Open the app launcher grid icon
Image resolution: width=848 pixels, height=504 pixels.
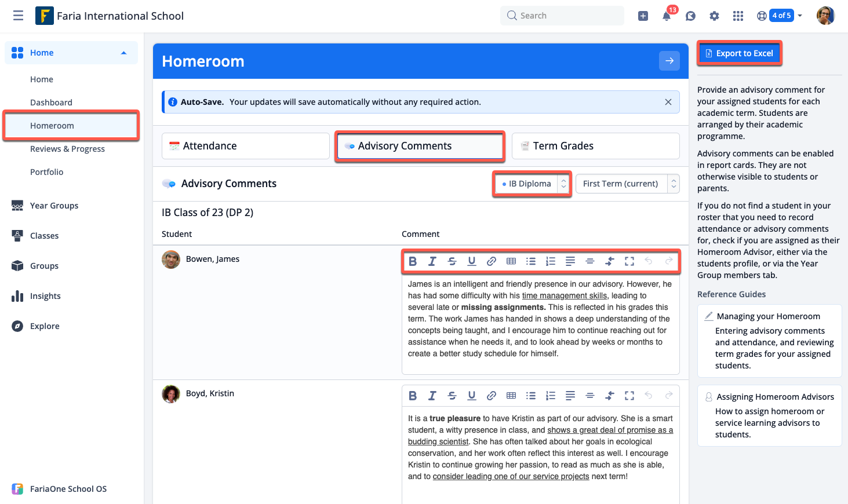[738, 16]
